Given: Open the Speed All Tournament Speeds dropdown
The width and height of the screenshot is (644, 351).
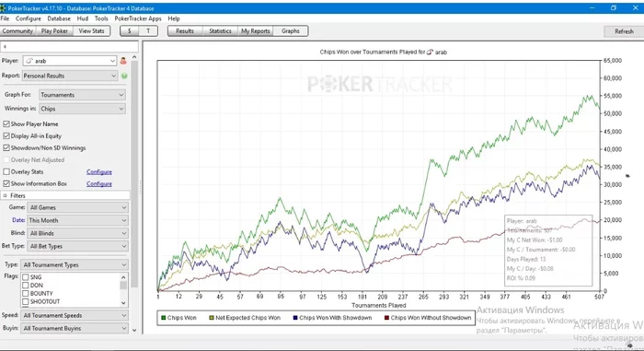Looking at the screenshot, I should click(x=75, y=315).
